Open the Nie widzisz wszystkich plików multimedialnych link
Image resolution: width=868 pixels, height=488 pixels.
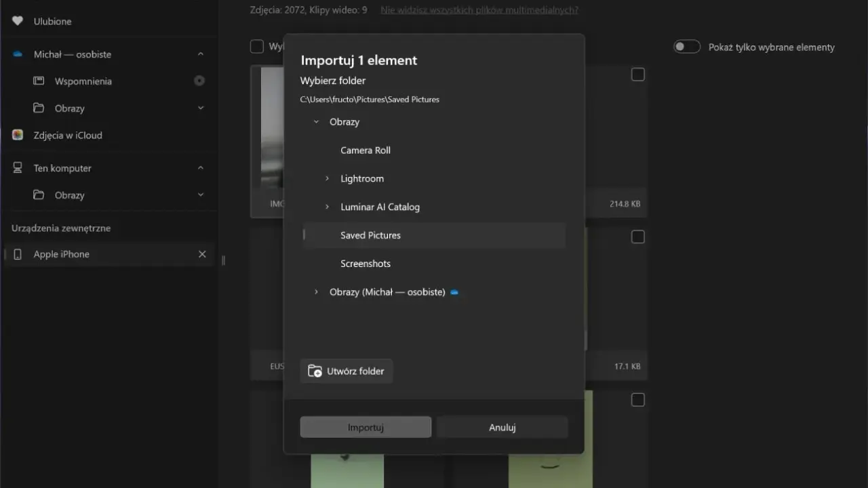tap(479, 10)
